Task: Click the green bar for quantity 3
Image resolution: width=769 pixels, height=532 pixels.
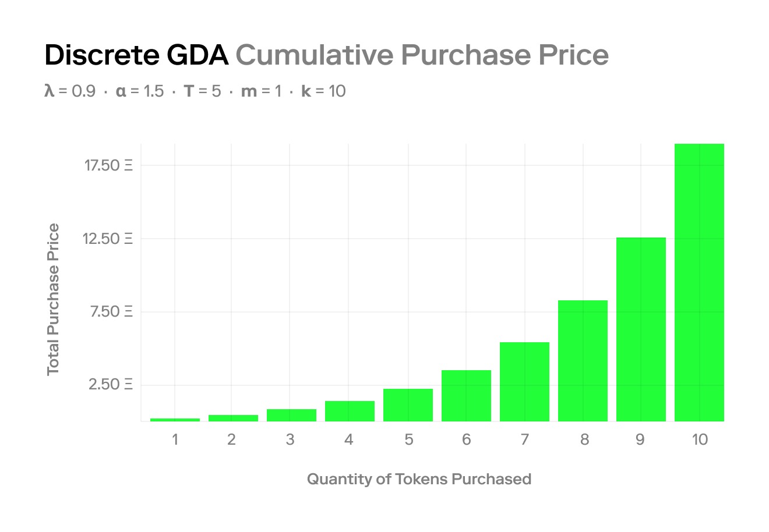Action: coord(291,415)
